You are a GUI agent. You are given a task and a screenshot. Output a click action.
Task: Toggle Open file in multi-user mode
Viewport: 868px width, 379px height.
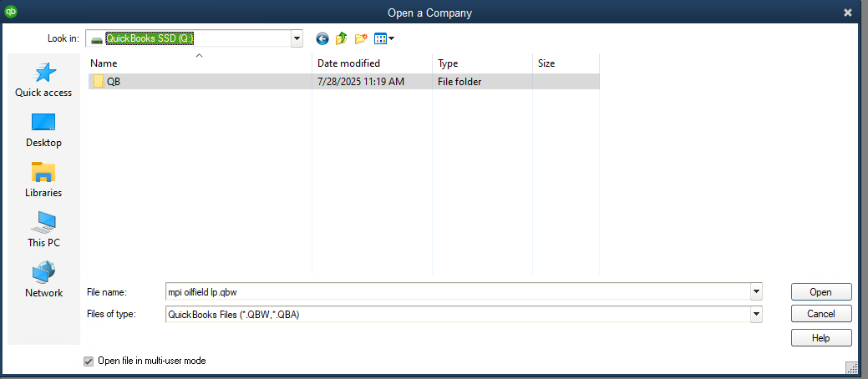coord(89,361)
